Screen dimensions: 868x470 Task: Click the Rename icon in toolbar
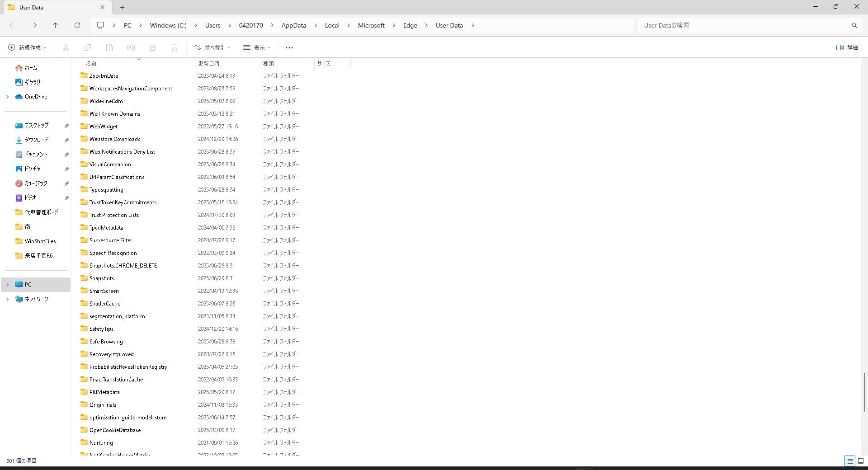point(131,47)
